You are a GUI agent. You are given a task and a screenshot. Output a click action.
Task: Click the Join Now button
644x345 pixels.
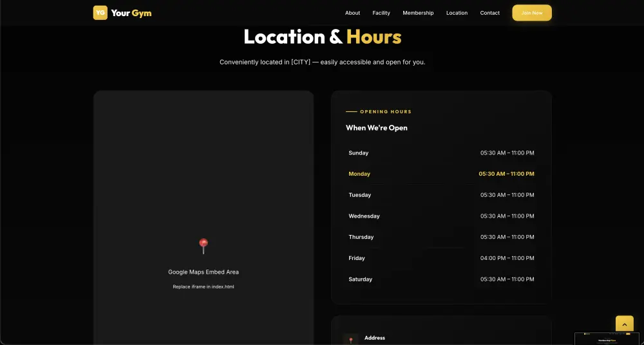click(x=532, y=13)
